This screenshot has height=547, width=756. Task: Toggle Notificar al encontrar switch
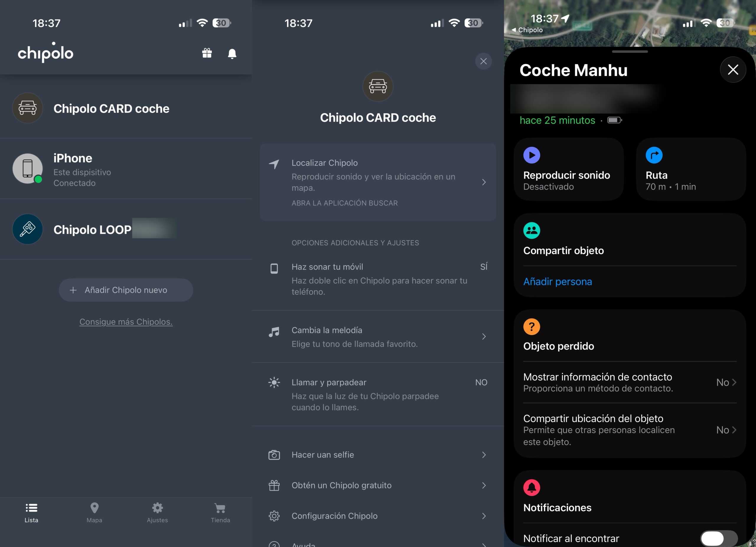(719, 538)
